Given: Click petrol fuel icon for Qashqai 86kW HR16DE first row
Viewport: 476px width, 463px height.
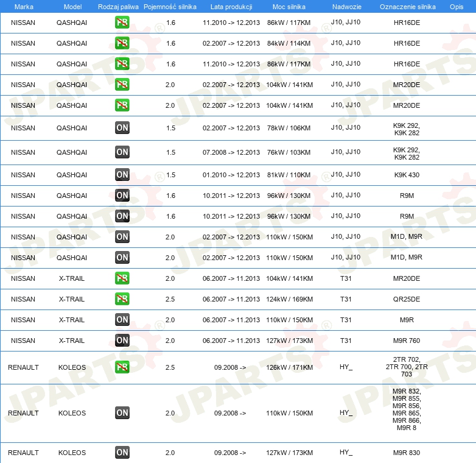Looking at the screenshot, I should click(122, 23).
